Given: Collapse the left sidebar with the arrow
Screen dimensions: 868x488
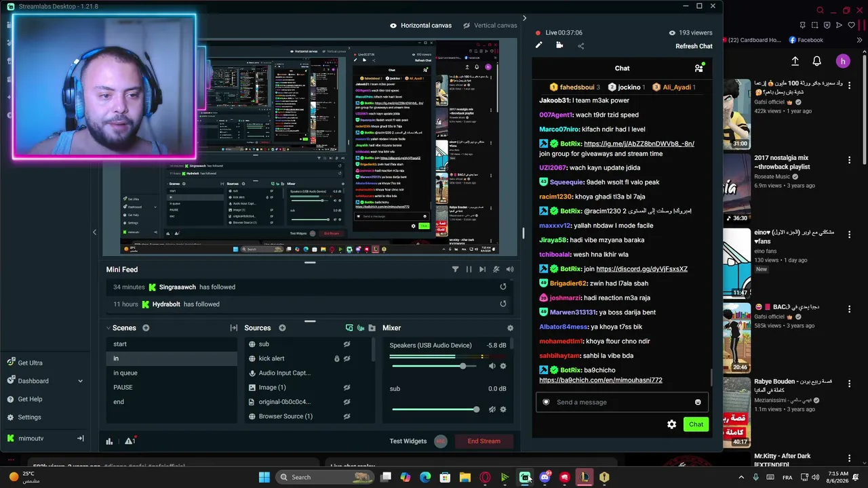Looking at the screenshot, I should click(94, 232).
